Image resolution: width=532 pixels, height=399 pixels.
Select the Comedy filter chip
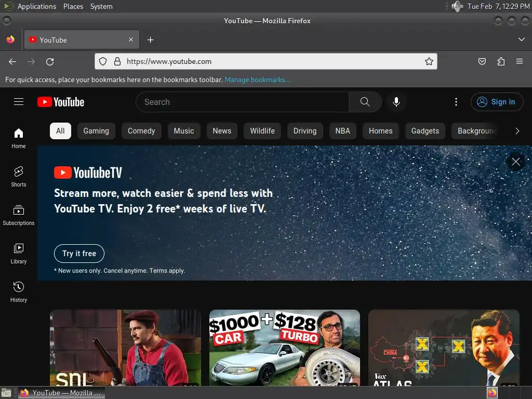[141, 131]
